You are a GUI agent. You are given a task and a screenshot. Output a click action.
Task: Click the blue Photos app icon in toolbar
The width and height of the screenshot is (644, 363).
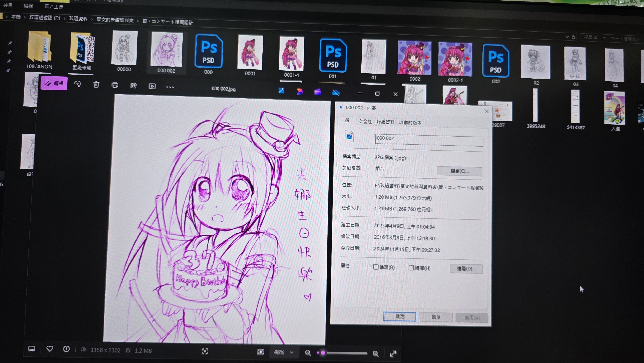point(281,91)
